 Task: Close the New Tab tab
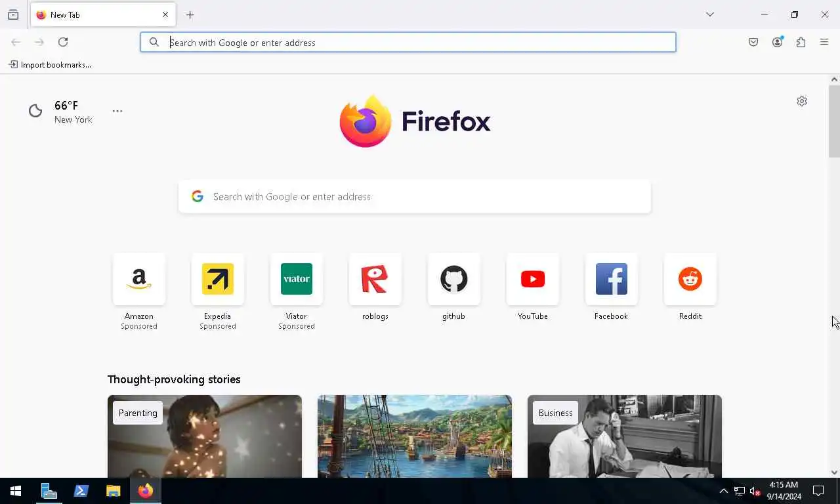point(165,14)
